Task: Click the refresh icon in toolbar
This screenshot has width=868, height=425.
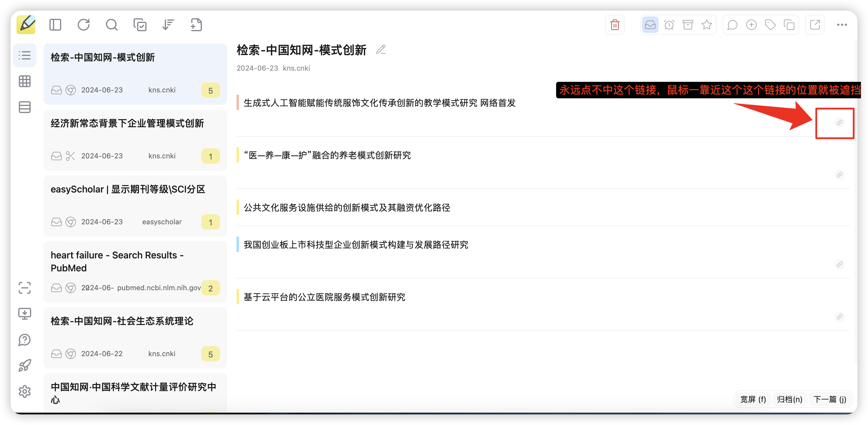Action: (x=84, y=25)
